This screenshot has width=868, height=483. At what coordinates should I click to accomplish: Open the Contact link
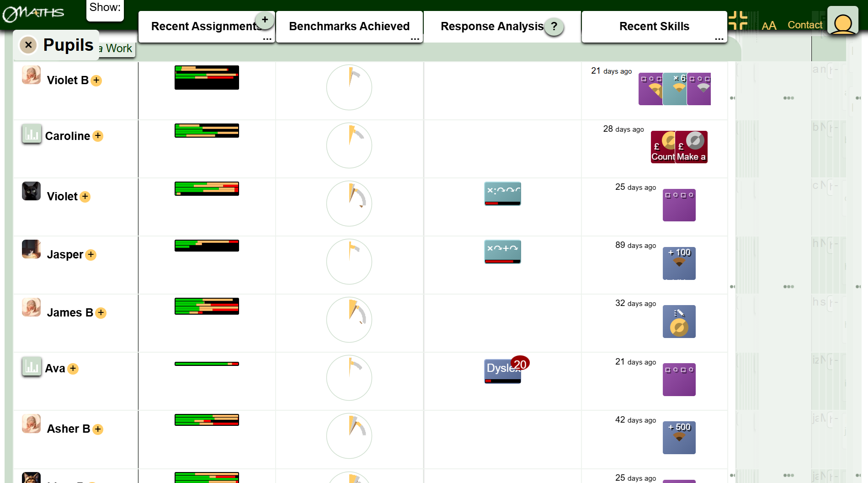pyautogui.click(x=804, y=25)
